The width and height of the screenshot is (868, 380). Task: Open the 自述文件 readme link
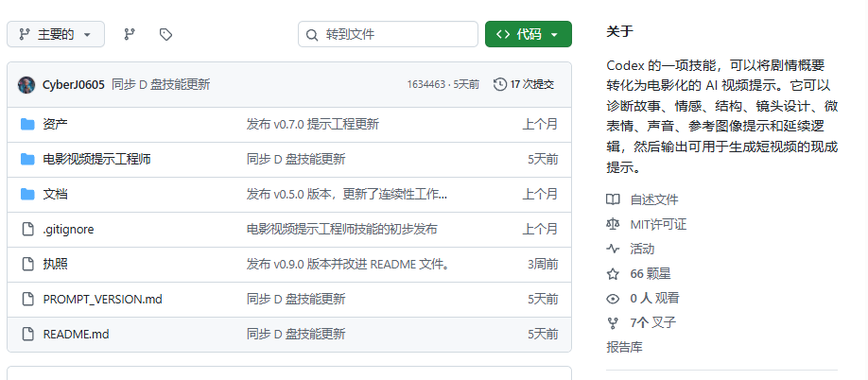tap(653, 199)
